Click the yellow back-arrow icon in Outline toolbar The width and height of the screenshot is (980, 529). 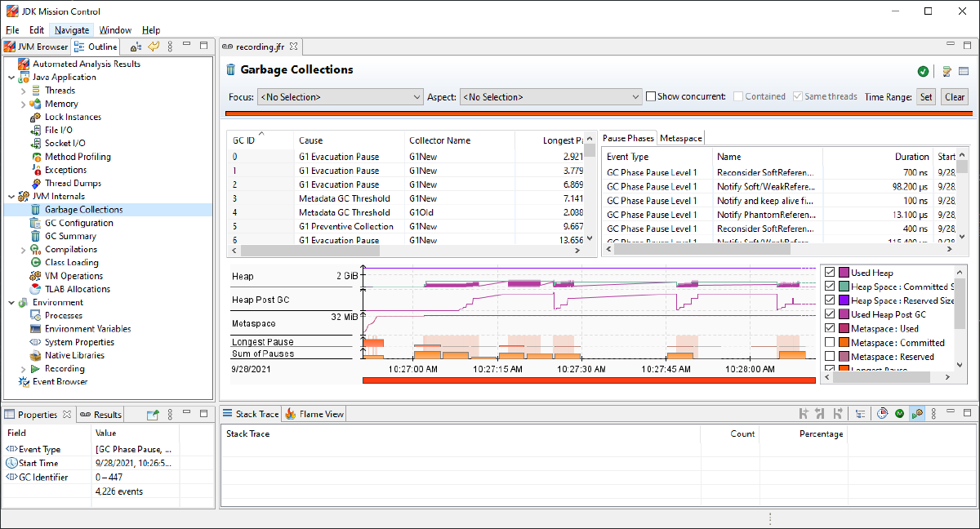[x=154, y=47]
